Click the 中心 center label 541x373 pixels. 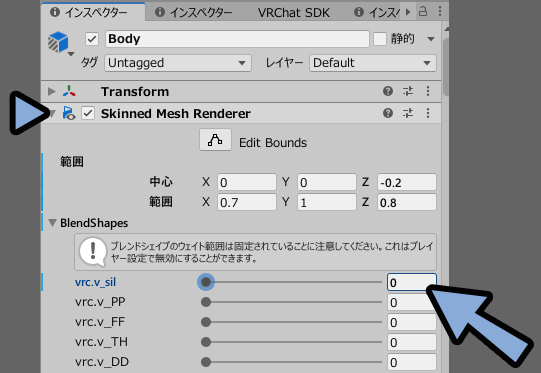[161, 182]
